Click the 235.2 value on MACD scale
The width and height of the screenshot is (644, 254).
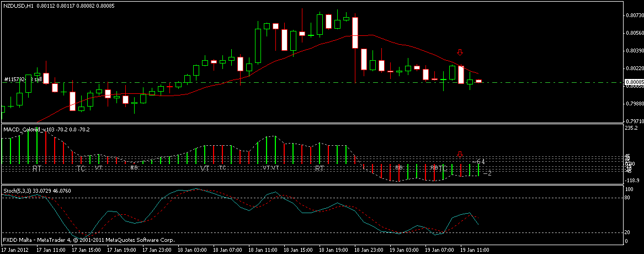click(632, 128)
